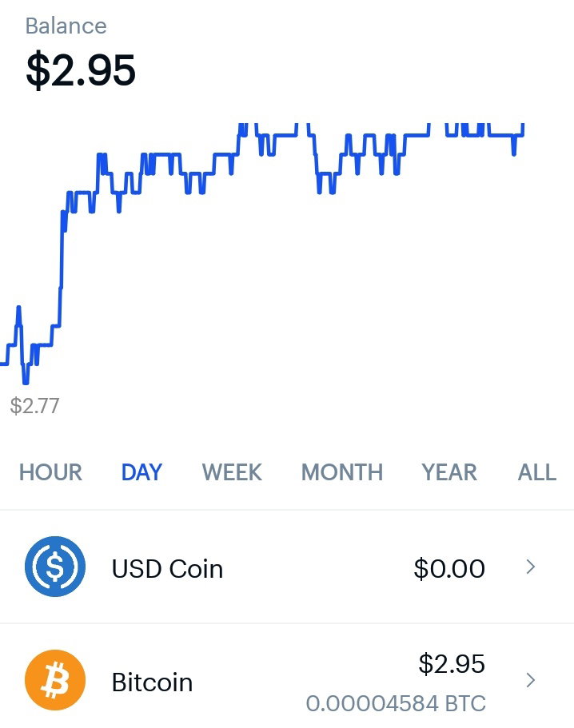Switch chart range to YEAR

449,472
